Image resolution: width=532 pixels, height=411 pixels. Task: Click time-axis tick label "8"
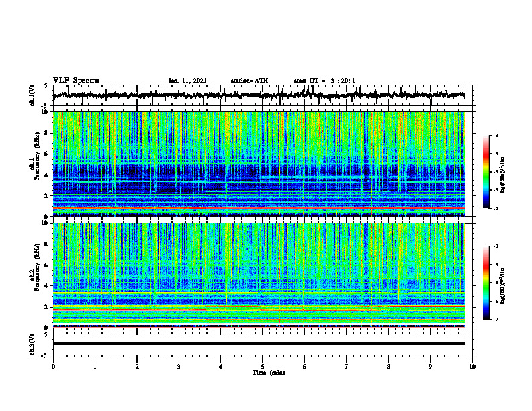point(388,367)
